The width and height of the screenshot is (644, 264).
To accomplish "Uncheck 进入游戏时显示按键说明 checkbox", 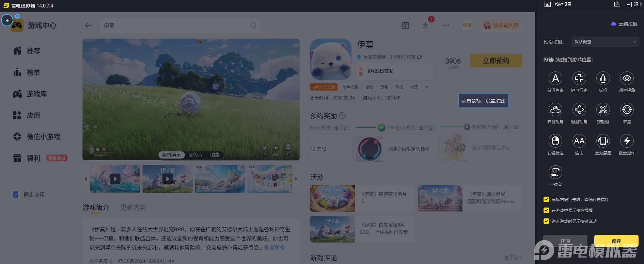I will (x=546, y=221).
